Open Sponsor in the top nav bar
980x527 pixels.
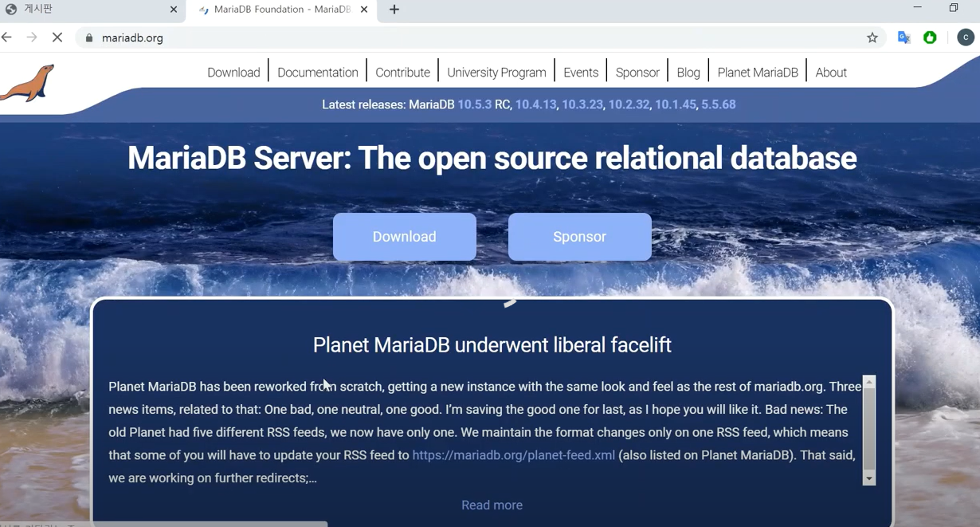coord(637,73)
